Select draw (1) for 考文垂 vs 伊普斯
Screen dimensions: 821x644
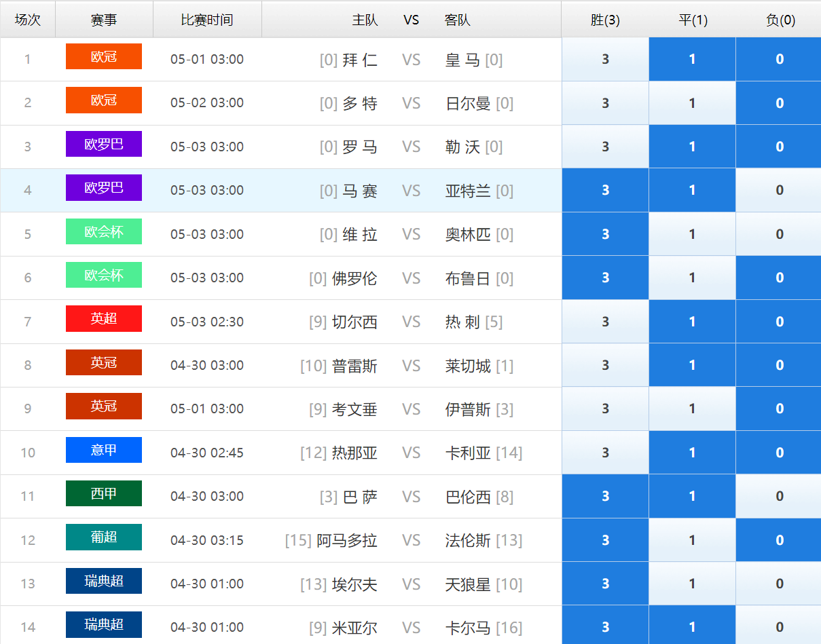tap(692, 409)
